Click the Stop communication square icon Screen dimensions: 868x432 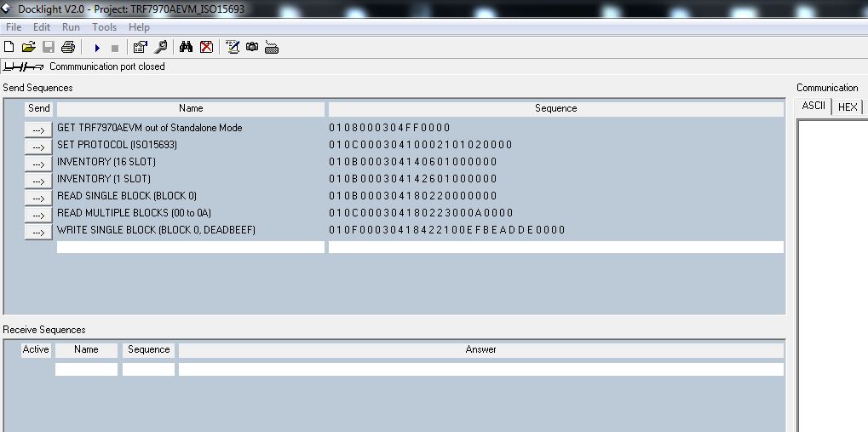pyautogui.click(x=115, y=49)
